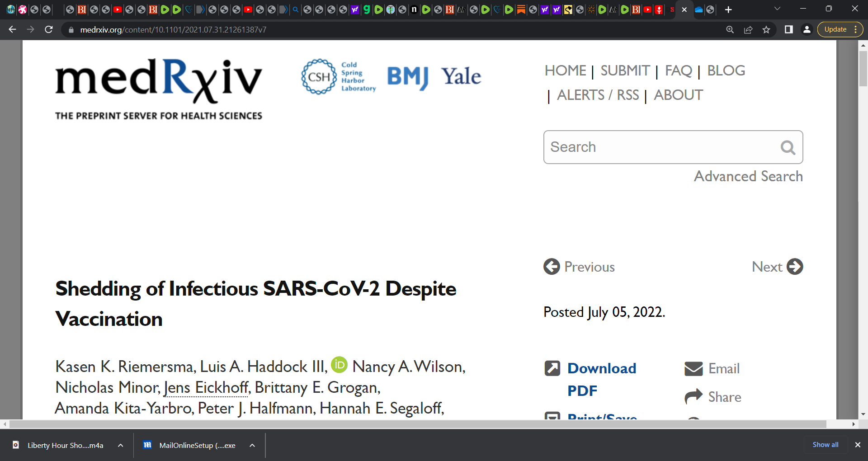Go to the ALERTS / RSS menu item
Screen dimensions: 868x461
[x=598, y=95]
